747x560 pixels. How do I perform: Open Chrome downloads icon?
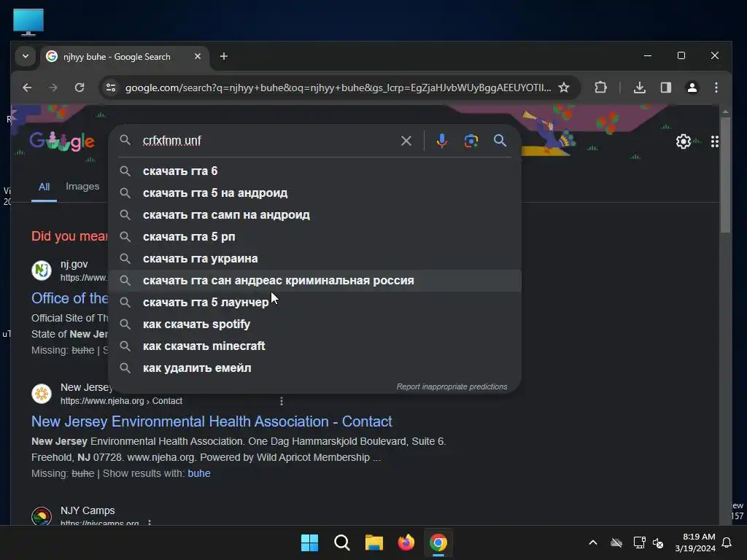[640, 87]
